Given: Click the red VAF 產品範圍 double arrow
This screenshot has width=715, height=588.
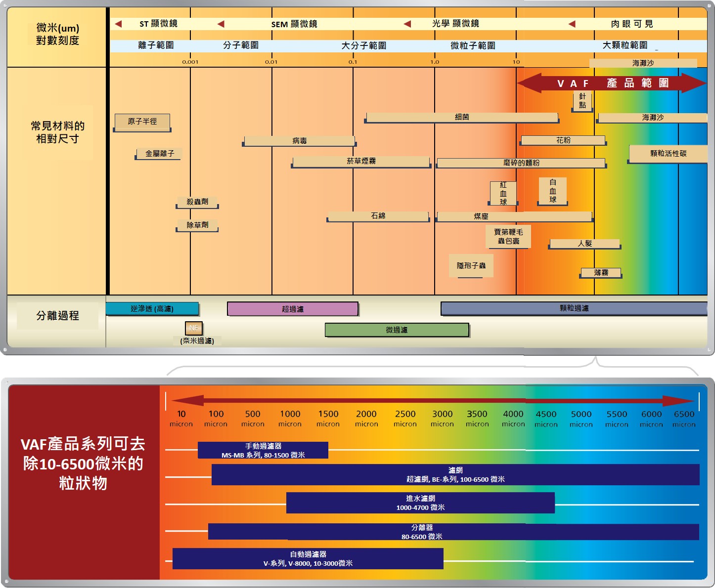Looking at the screenshot, I should pyautogui.click(x=612, y=83).
